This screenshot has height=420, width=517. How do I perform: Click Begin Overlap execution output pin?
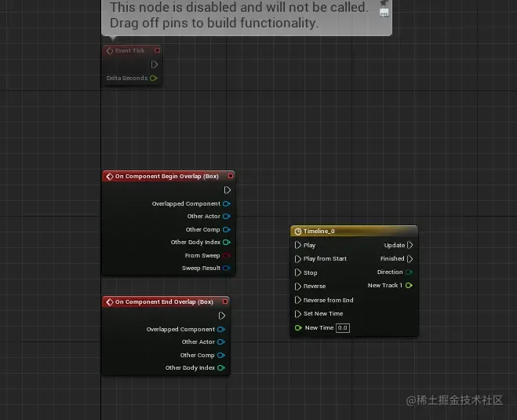[228, 190]
